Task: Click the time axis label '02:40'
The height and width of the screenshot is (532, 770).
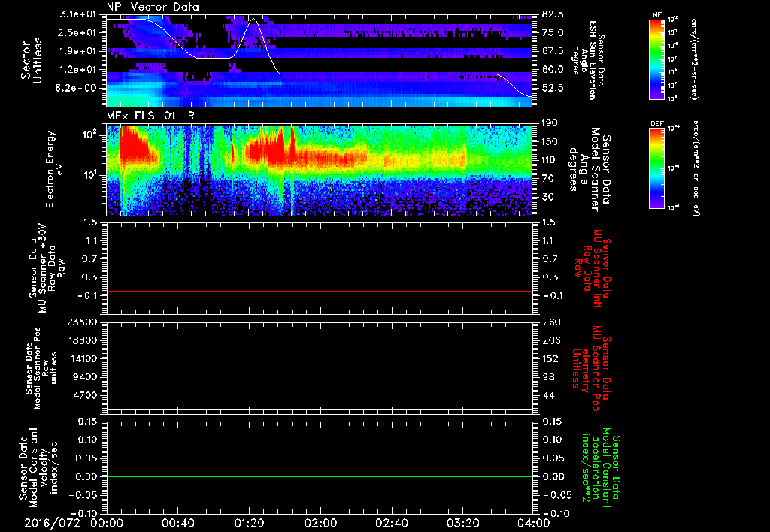Action: [x=391, y=523]
